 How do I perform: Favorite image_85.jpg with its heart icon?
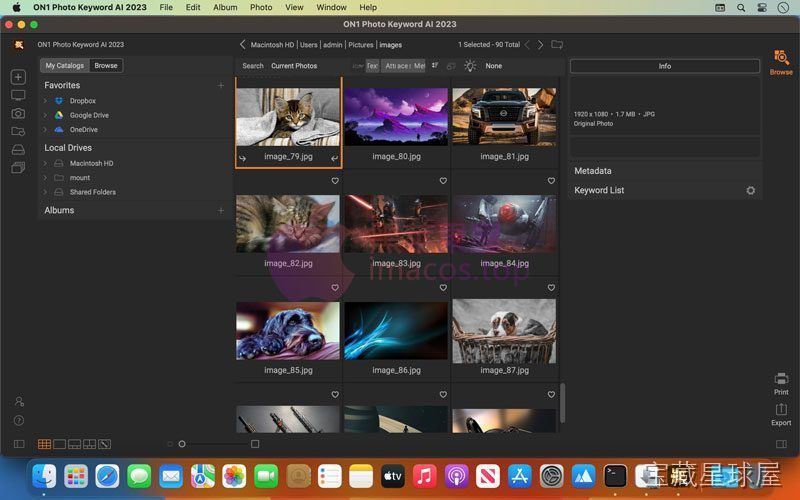point(335,288)
